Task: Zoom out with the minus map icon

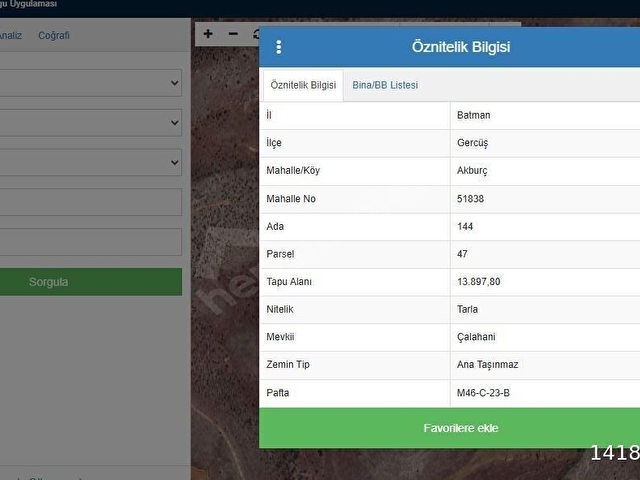Action: (x=233, y=34)
